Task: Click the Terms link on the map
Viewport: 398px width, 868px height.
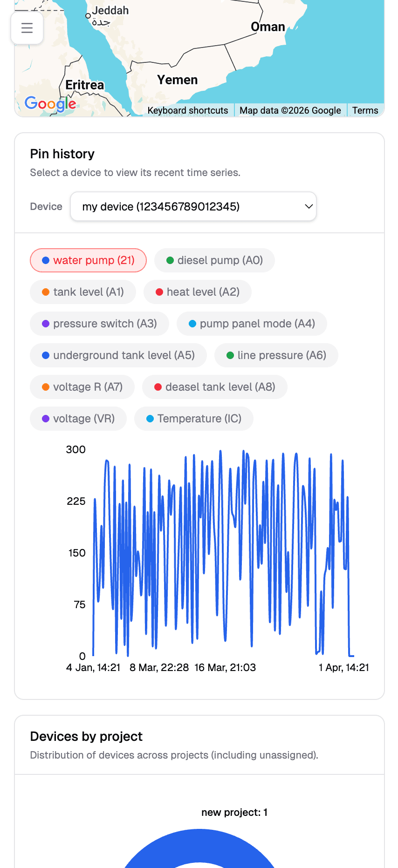Action: pos(365,110)
